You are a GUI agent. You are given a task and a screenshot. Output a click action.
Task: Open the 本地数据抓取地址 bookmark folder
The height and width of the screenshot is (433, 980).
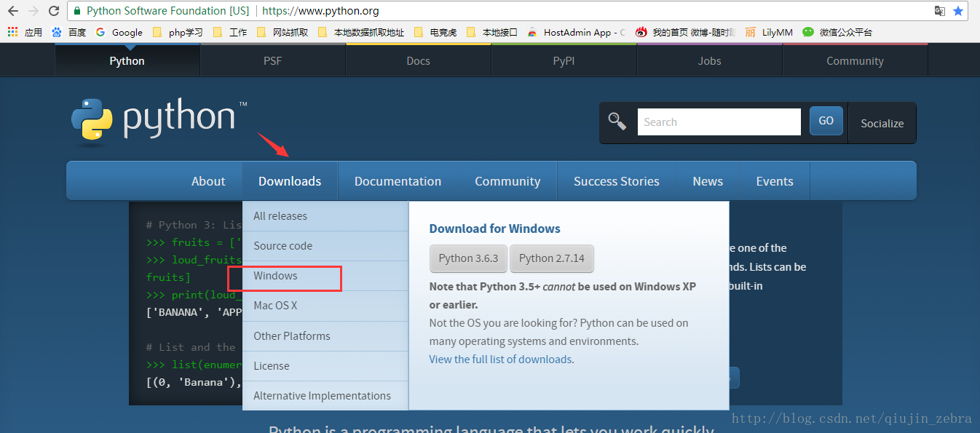click(x=361, y=32)
